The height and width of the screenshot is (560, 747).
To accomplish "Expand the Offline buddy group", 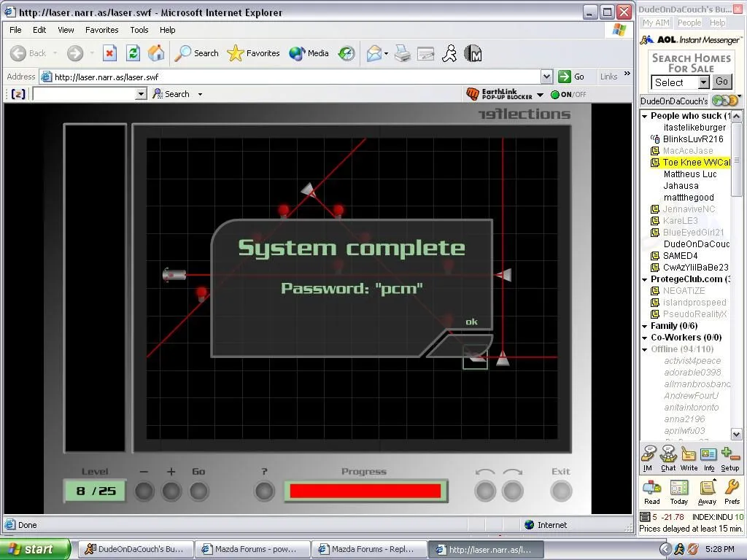I will pyautogui.click(x=645, y=349).
